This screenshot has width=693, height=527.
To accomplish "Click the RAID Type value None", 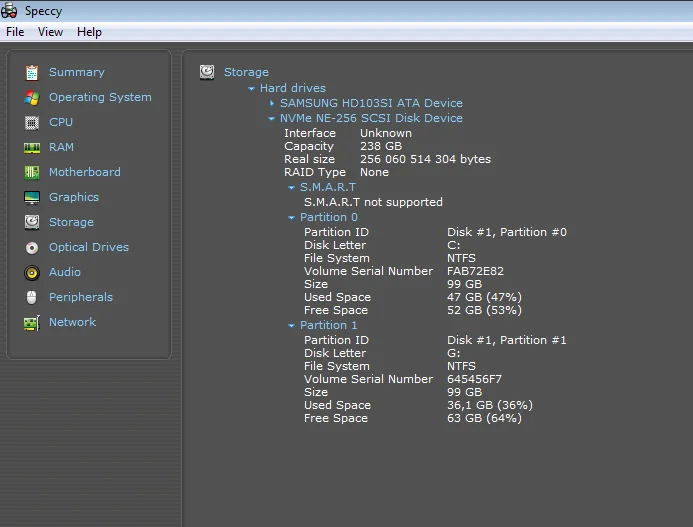I will [x=374, y=172].
